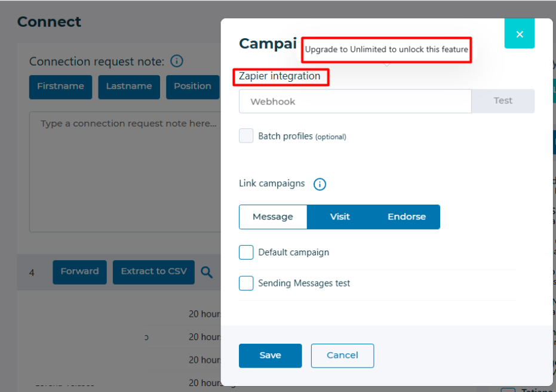Click the Connect page heading
Viewport: 556px width, 392px height.
point(50,22)
